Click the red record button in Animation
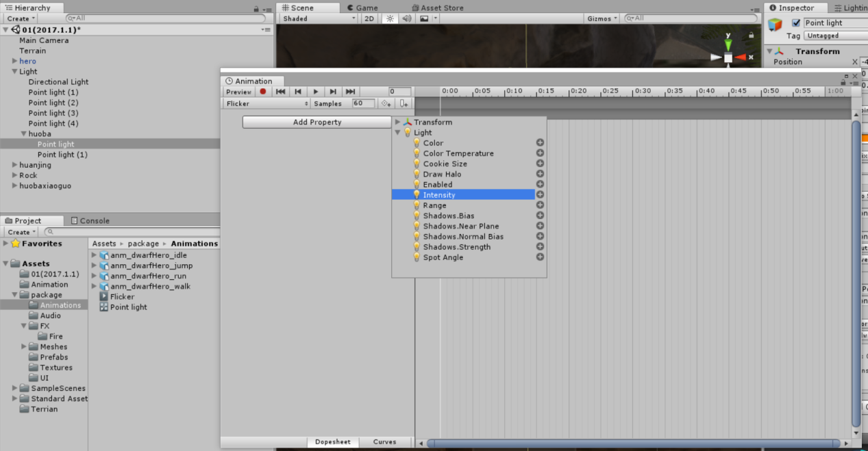The height and width of the screenshot is (451, 868). 262,92
